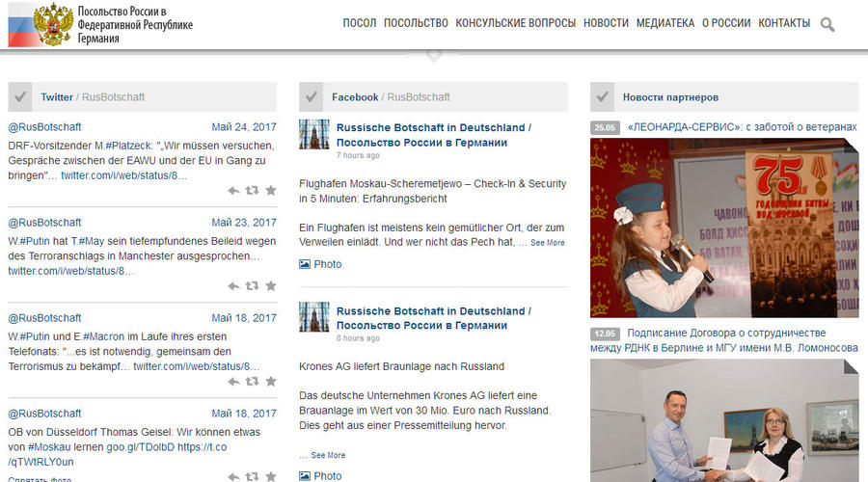Image resolution: width=868 pixels, height=482 pixels.
Task: Open the girl with microphone news photo
Action: pyautogui.click(x=723, y=228)
